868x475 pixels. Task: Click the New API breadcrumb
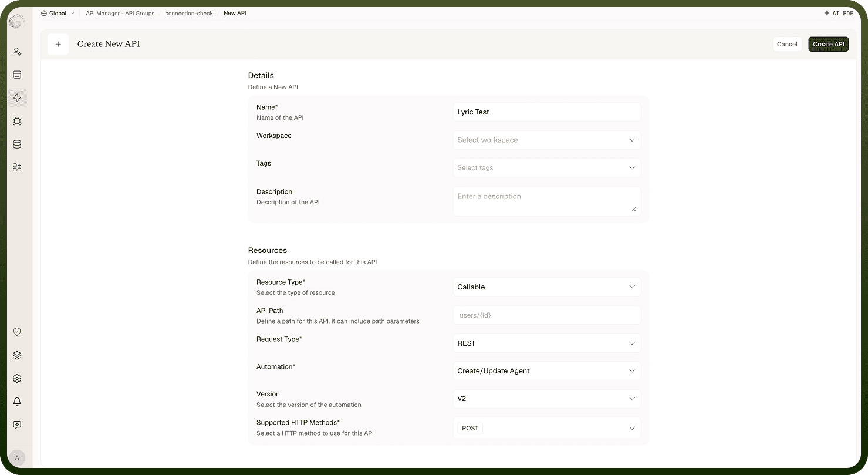pyautogui.click(x=235, y=13)
